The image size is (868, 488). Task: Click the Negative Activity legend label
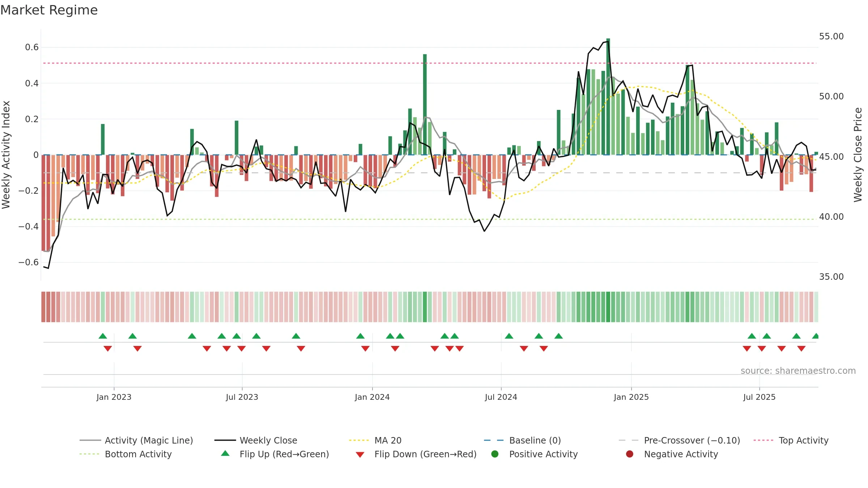coord(681,454)
